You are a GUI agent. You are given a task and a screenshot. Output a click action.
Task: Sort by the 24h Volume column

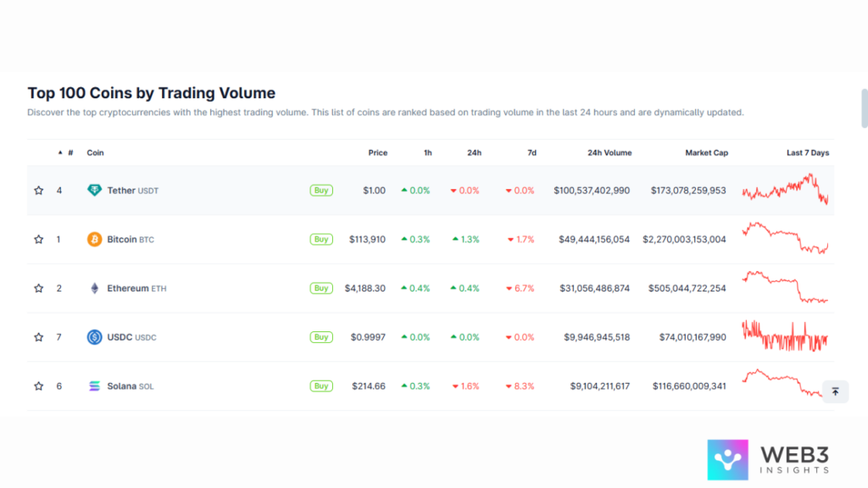tap(609, 152)
